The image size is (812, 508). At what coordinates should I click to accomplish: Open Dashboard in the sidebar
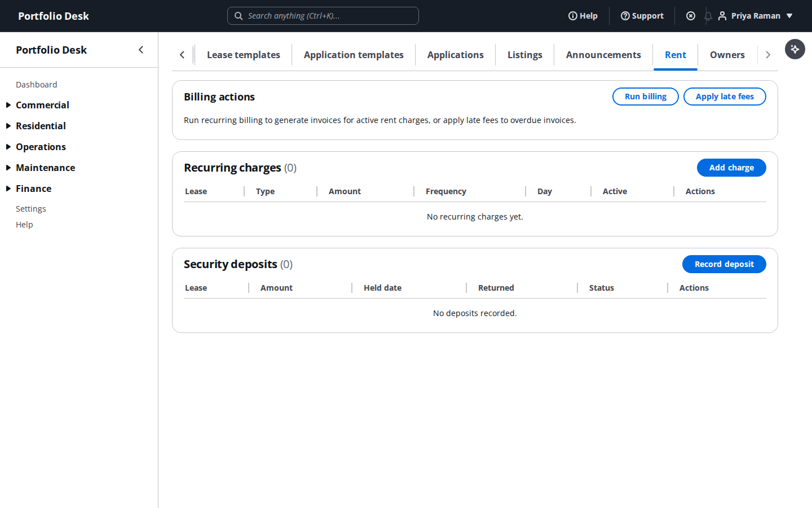(37, 85)
